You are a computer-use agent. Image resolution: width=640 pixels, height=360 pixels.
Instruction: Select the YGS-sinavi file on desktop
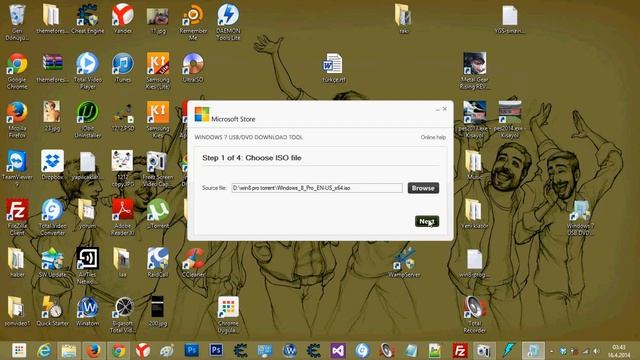click(x=510, y=19)
